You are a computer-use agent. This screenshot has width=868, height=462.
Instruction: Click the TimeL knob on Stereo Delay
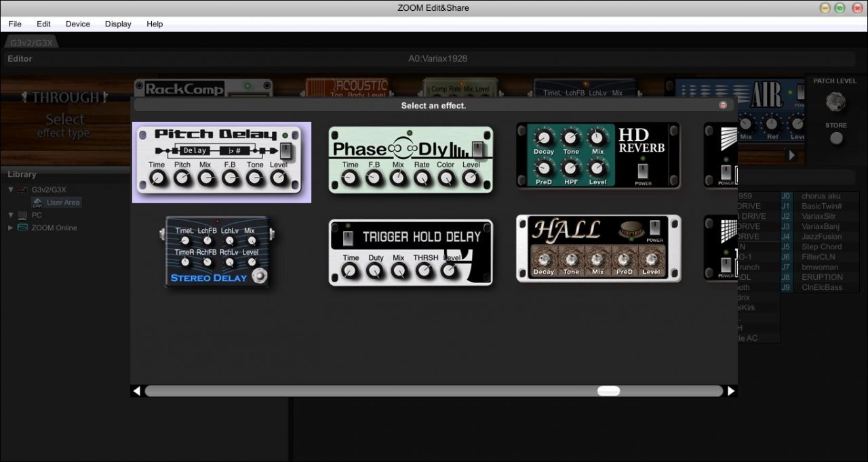pos(184,240)
